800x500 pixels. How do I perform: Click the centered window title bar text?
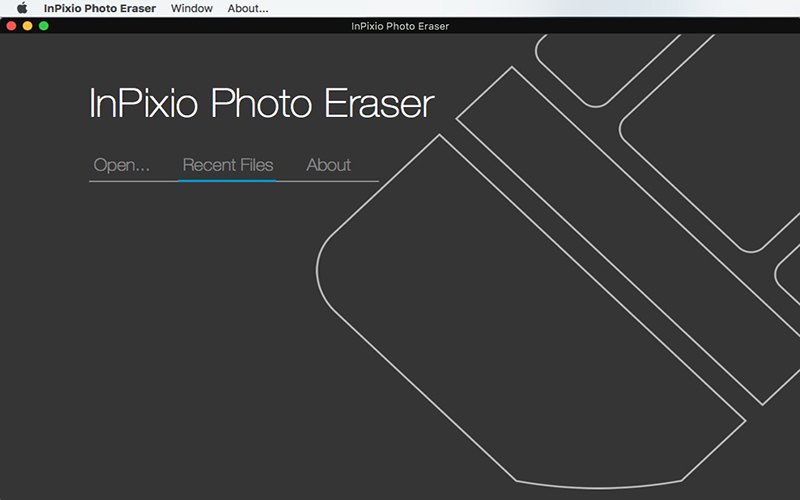[400, 26]
